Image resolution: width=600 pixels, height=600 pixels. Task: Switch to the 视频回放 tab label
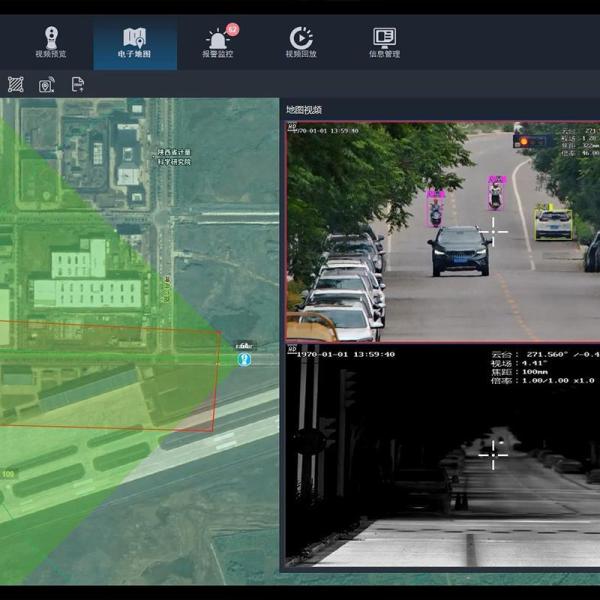300,54
